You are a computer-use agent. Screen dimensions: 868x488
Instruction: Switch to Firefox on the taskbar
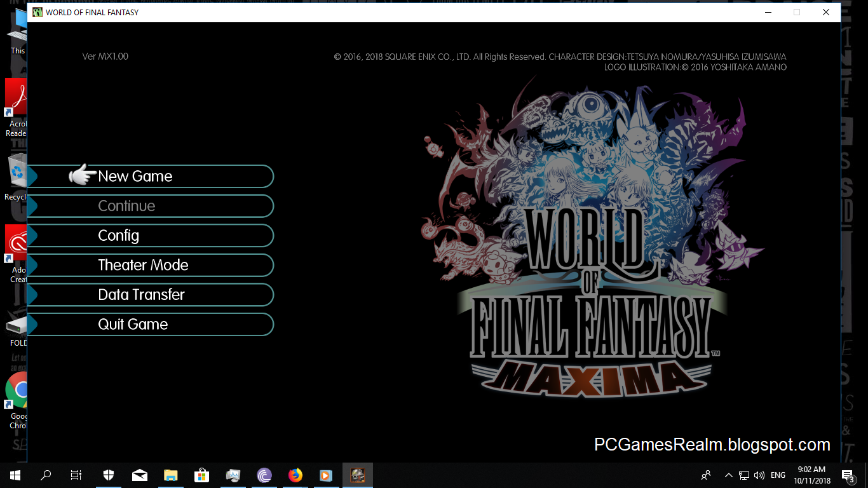(x=295, y=475)
